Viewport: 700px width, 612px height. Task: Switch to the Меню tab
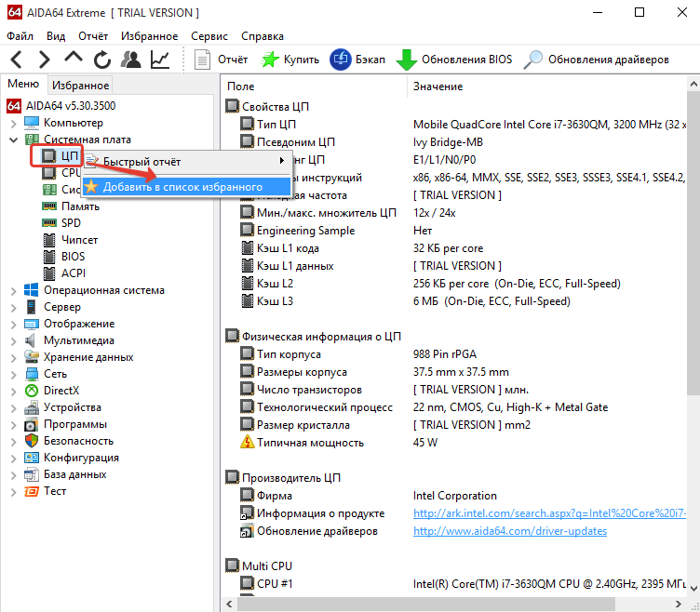(x=23, y=84)
